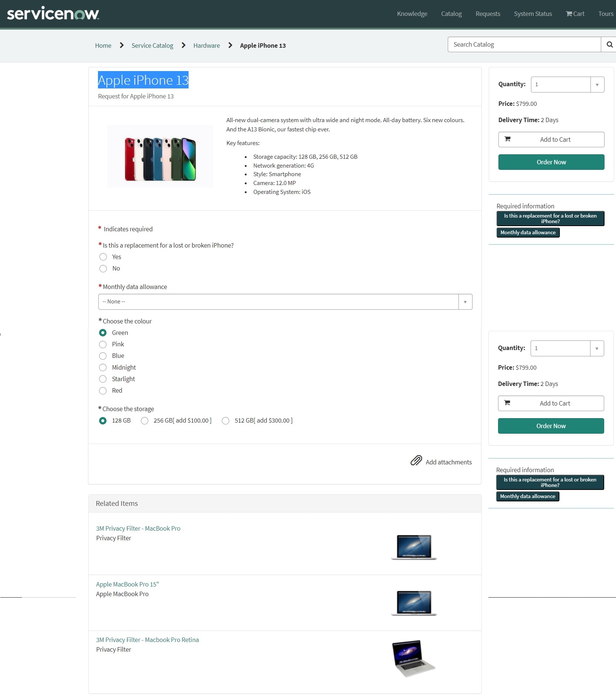The image size is (616, 699).
Task: Click the Order Now button
Action: tap(551, 162)
